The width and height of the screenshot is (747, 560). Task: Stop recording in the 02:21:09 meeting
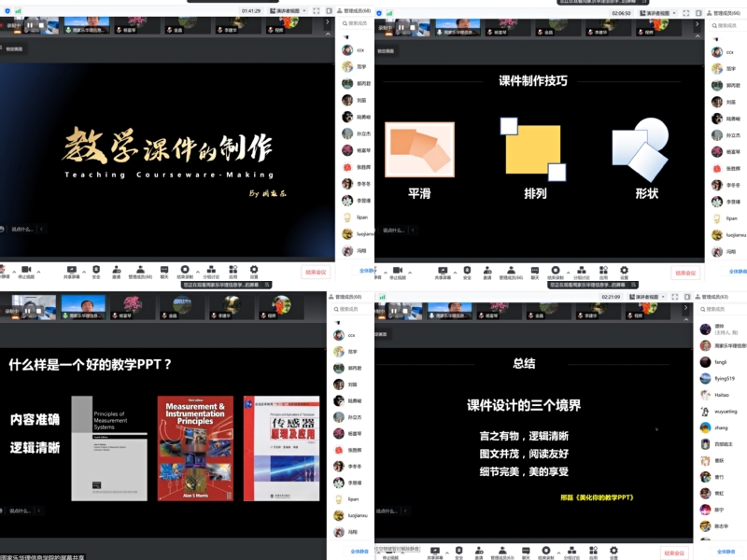405,311
